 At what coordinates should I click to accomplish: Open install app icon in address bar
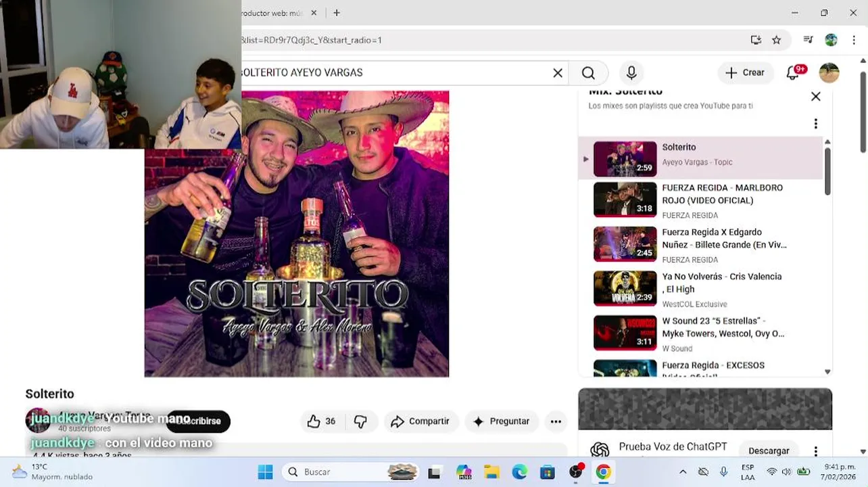click(756, 40)
